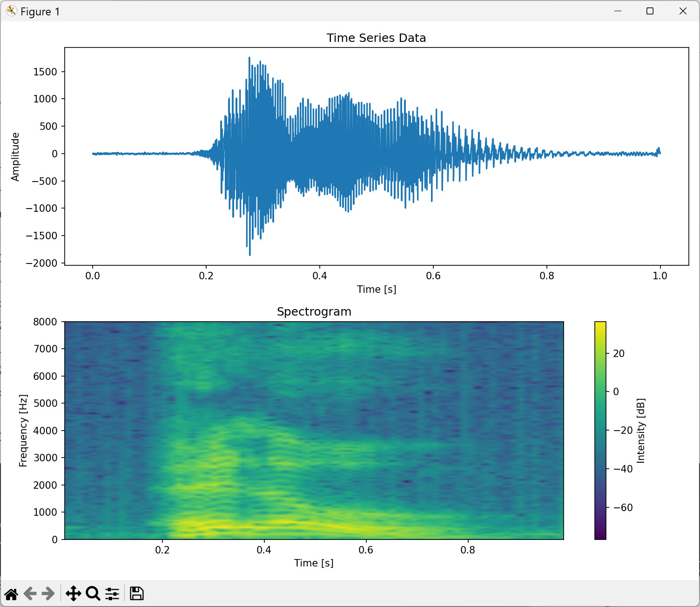The width and height of the screenshot is (700, 607).
Task: Click the 8000 tick on the frequency axis
Action: [45, 322]
